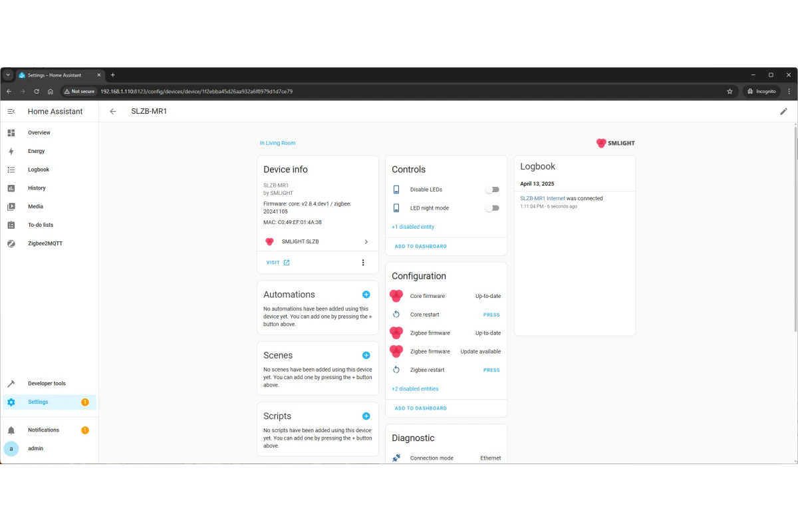Screen dimensions: 798x532
Task: Add a new script with the plus icon
Action: point(366,416)
